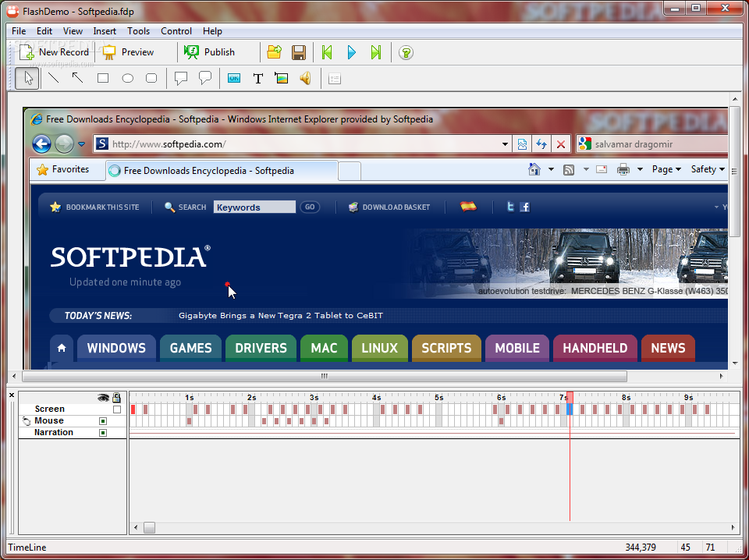The height and width of the screenshot is (560, 749).
Task: Click the recorded browser Stop icon
Action: tap(561, 144)
